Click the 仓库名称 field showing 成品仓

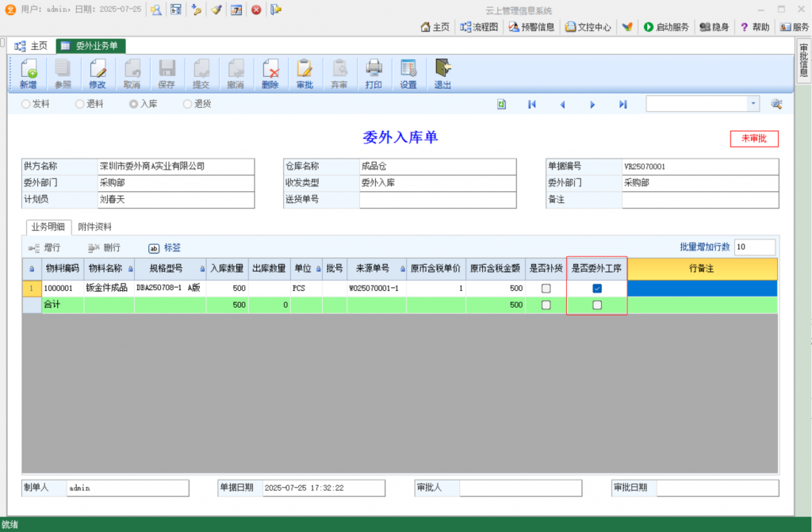tap(438, 166)
